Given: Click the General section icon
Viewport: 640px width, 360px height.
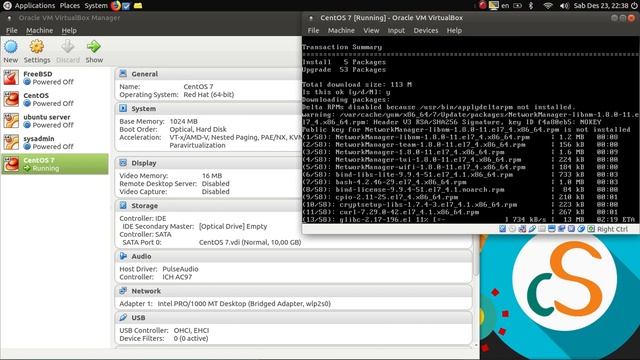Looking at the screenshot, I should click(x=123, y=73).
